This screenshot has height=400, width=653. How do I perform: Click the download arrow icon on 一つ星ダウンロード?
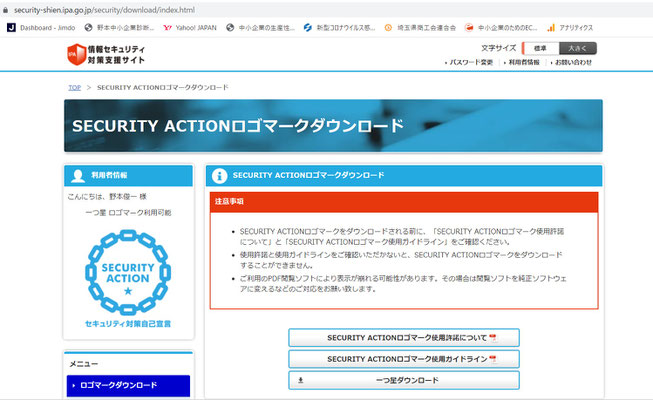[x=301, y=380]
